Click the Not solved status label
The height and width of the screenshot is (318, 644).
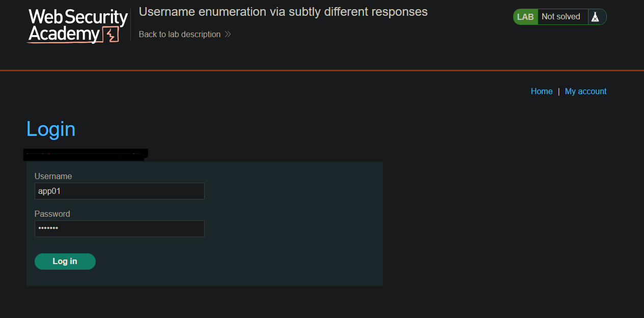tap(561, 17)
